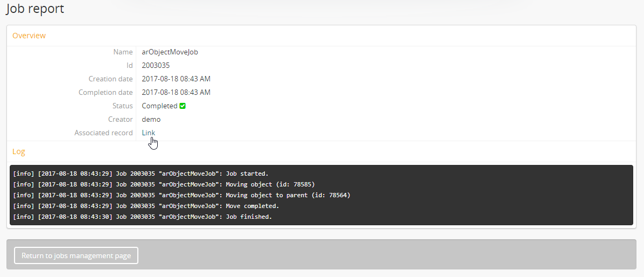
Task: Open the associated record Link
Action: 148,133
